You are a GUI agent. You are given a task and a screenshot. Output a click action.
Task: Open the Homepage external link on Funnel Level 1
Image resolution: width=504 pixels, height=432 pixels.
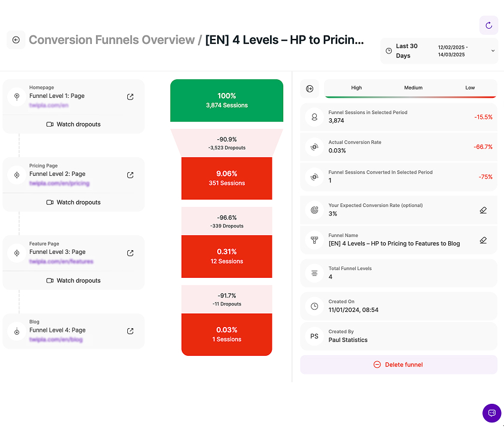(x=130, y=97)
